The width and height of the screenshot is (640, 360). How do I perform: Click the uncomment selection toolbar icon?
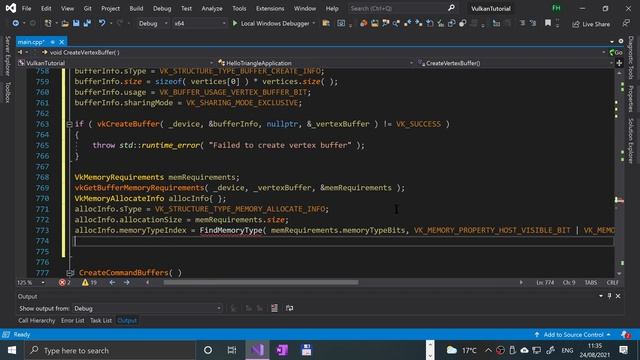[533, 23]
